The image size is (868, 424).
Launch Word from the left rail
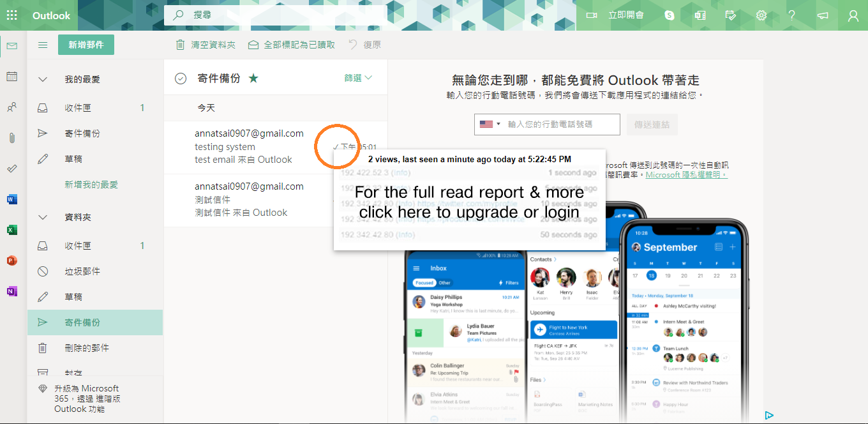(12, 199)
